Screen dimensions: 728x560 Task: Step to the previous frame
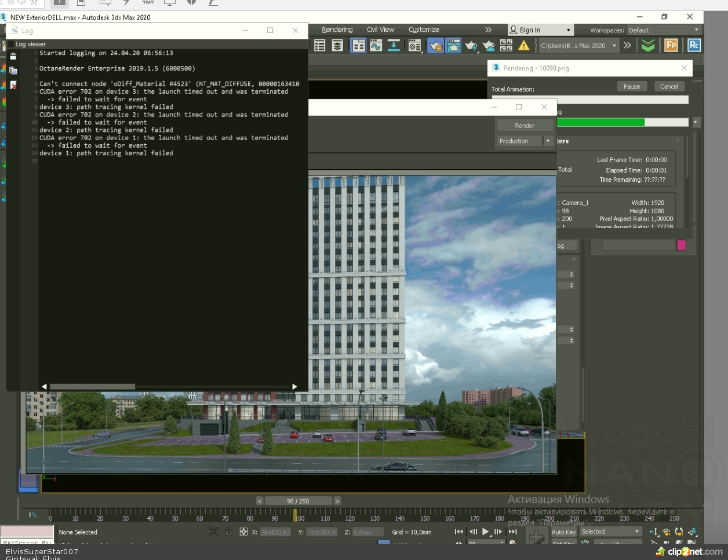point(473,532)
